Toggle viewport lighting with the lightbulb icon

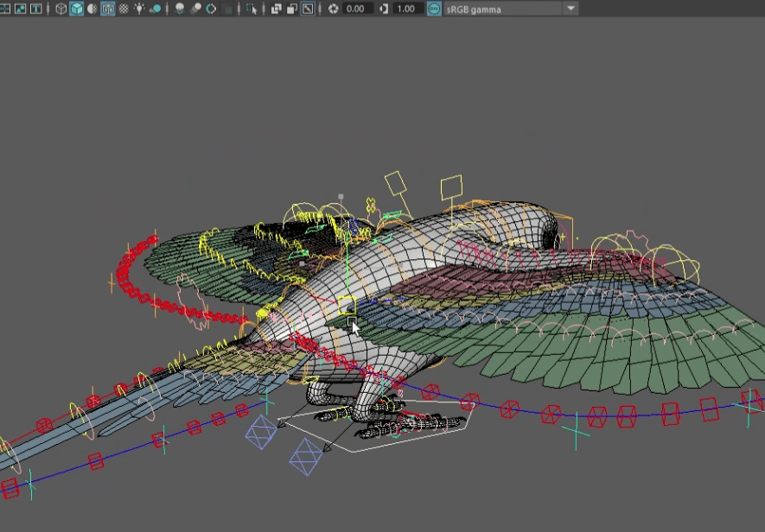pyautogui.click(x=137, y=9)
